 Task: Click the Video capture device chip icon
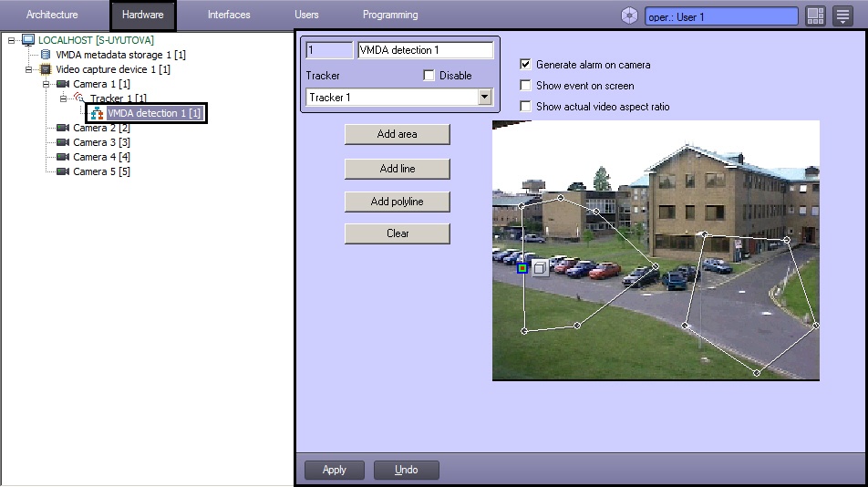point(46,69)
